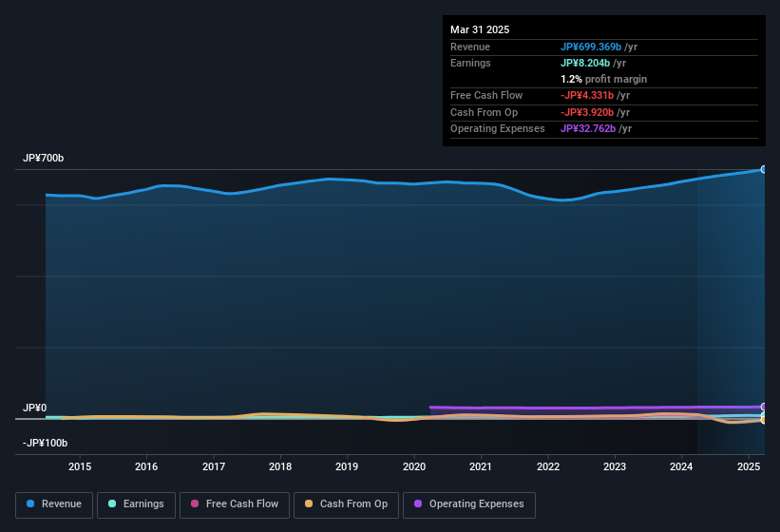Toggle the Cash From Op legend button
The image size is (780, 532).
[346, 504]
